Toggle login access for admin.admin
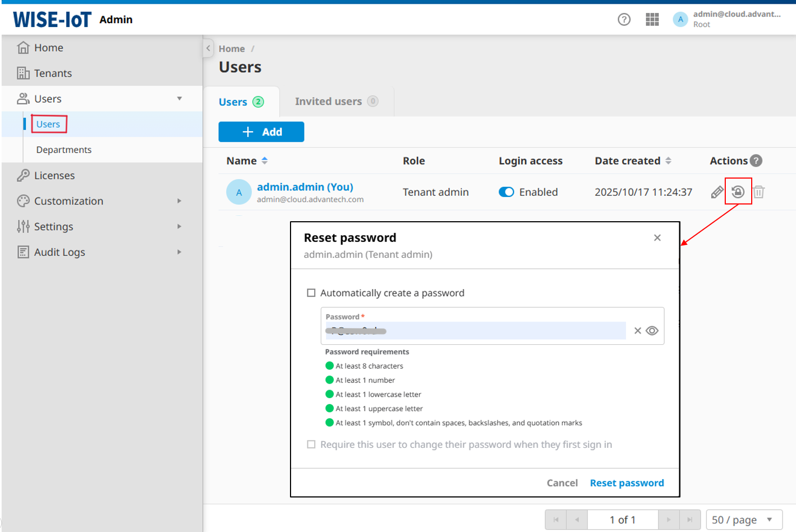This screenshot has height=532, width=796. tap(506, 192)
